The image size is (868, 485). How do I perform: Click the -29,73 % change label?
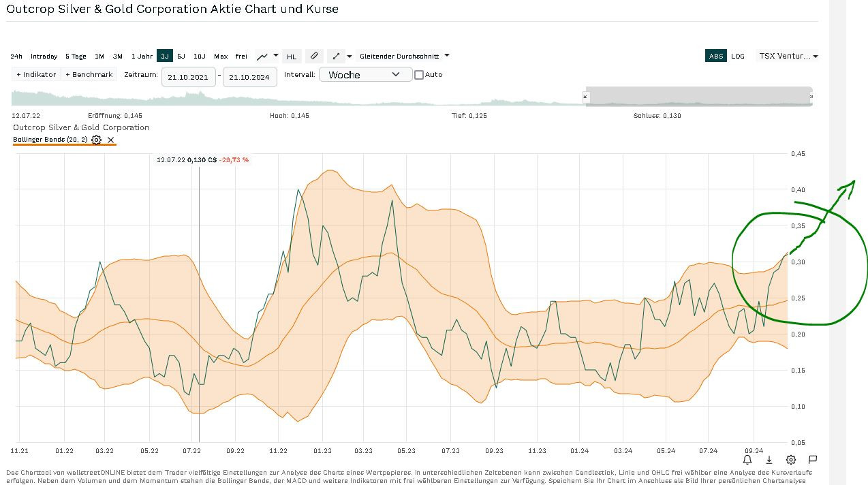[234, 160]
